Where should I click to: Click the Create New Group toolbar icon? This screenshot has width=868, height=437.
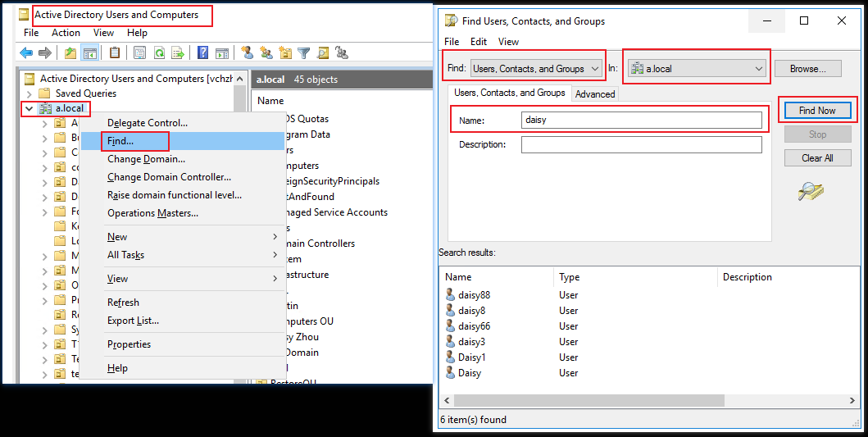pos(266,52)
